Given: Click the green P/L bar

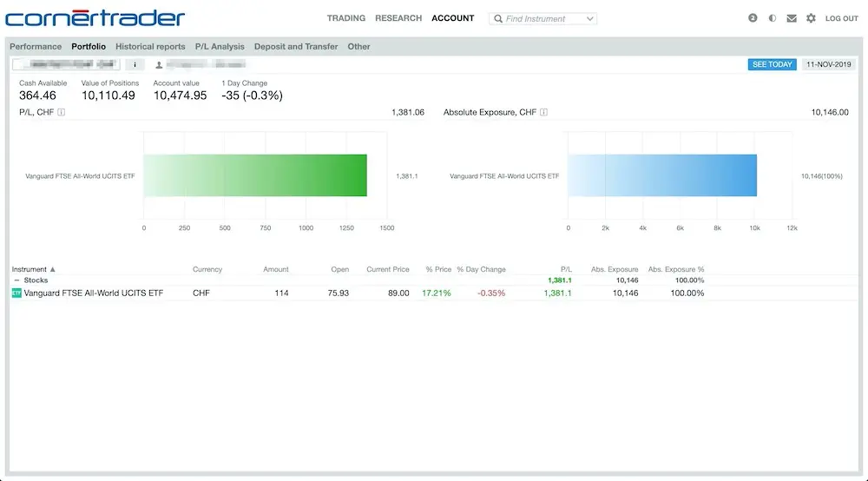Looking at the screenshot, I should [x=255, y=175].
